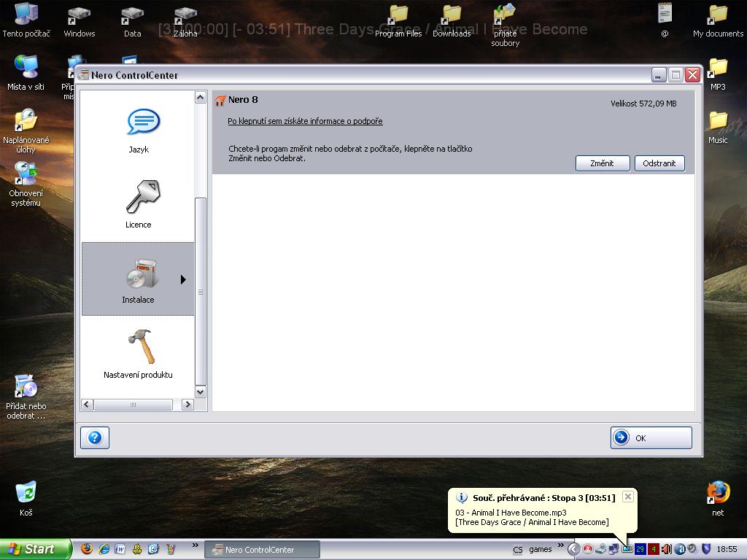Click the Odstranit button to remove Nero
The image size is (747, 560).
coord(659,163)
